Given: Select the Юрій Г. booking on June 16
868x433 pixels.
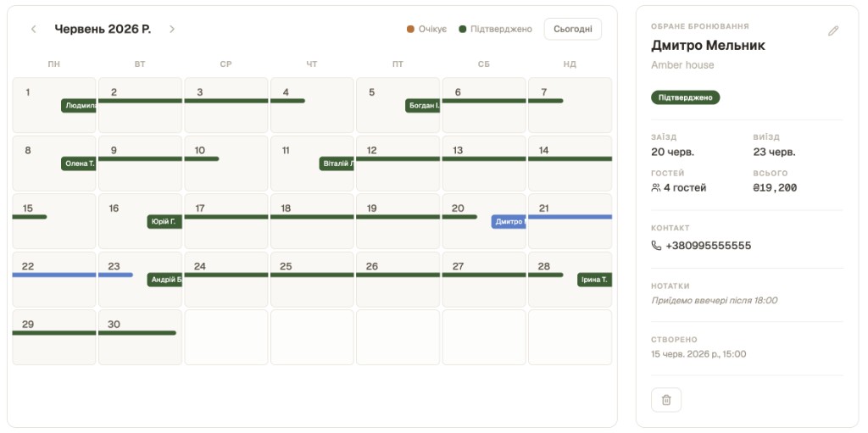Looking at the screenshot, I should [164, 221].
